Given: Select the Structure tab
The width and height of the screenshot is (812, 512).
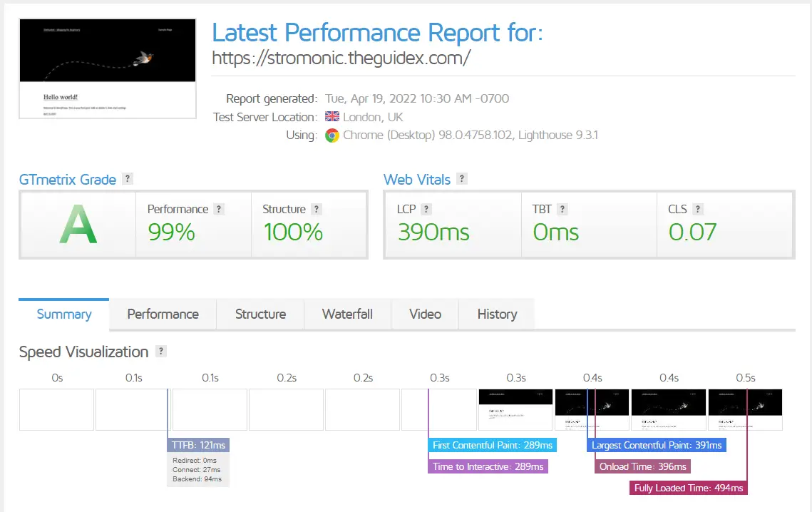Looking at the screenshot, I should [259, 314].
